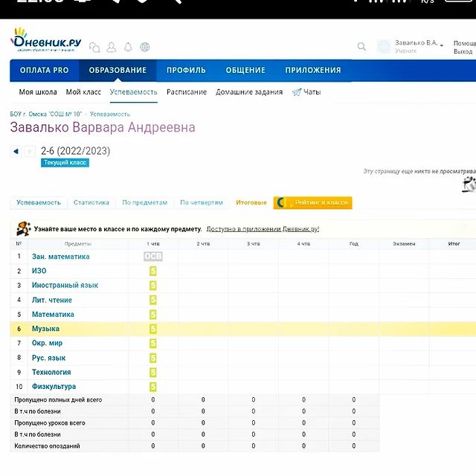Open ПРОФИЛЬ menu
The width and height of the screenshot is (476, 476).
pos(186,70)
